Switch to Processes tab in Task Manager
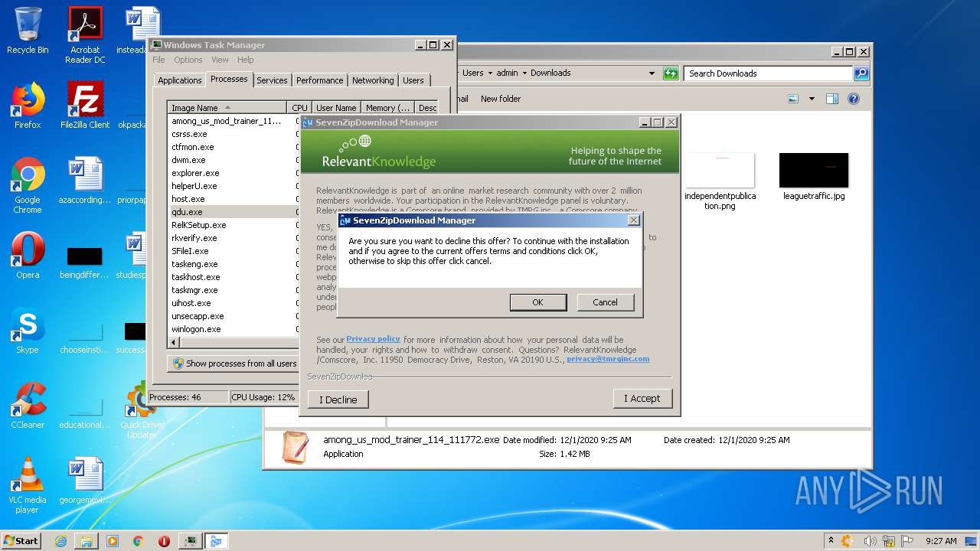This screenshot has width=980, height=551. 229,79
